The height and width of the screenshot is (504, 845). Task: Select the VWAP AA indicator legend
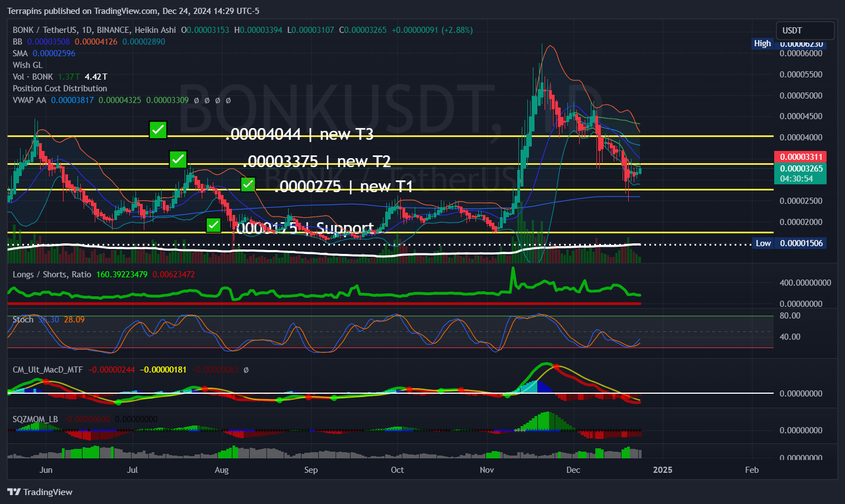[x=30, y=100]
